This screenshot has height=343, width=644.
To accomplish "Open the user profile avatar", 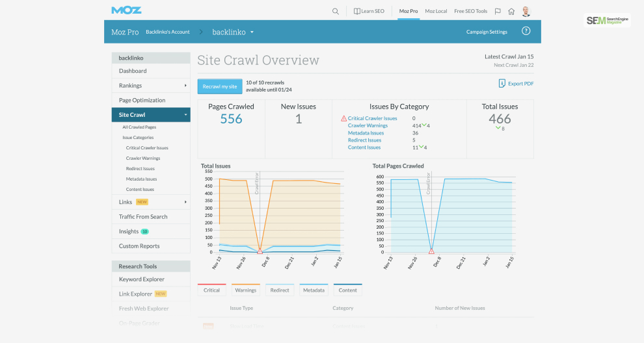I will pyautogui.click(x=526, y=12).
